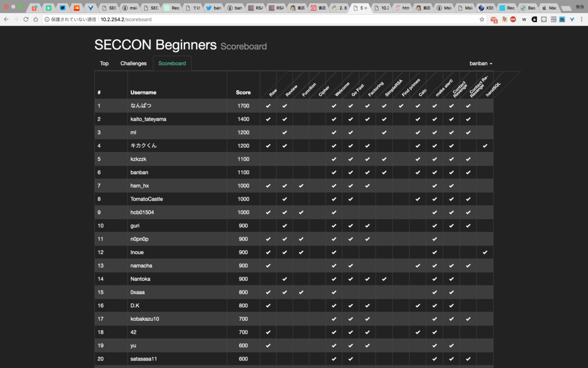
Task: Open the Top navigation tab
Action: point(105,63)
